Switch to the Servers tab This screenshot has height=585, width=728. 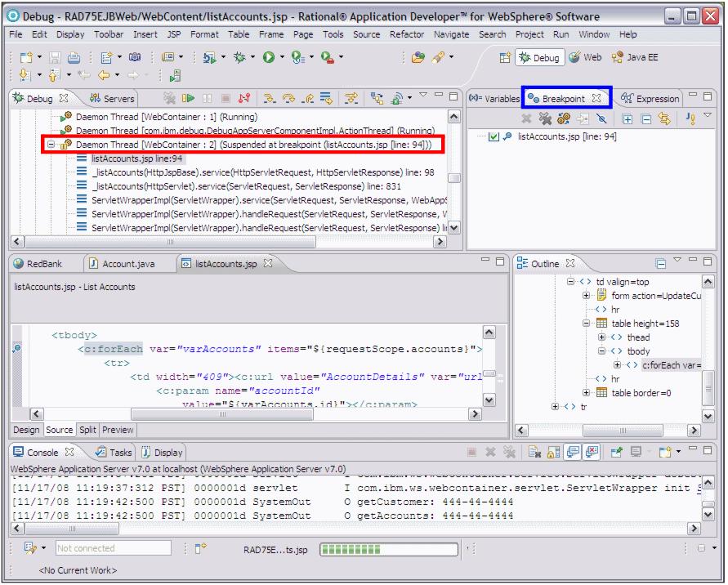(113, 98)
